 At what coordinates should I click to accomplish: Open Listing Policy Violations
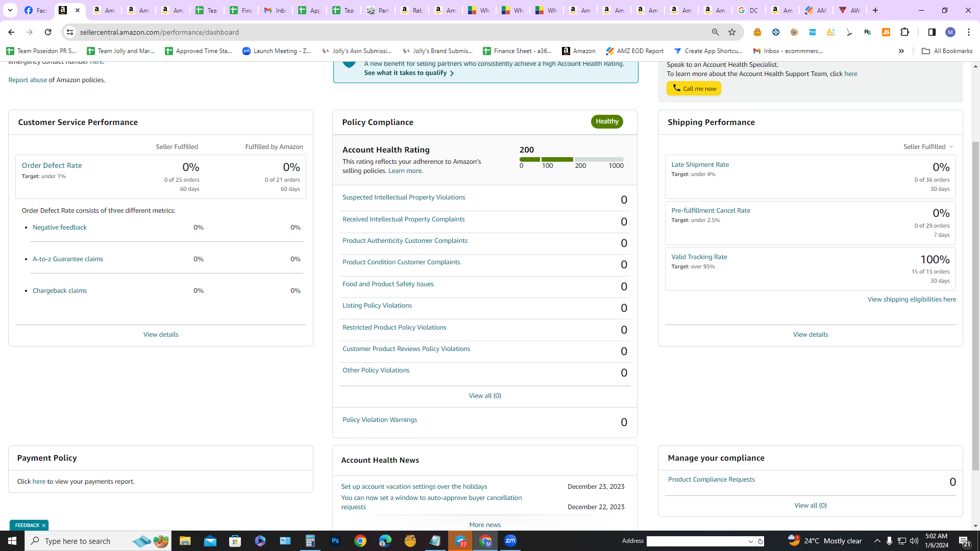click(x=377, y=306)
